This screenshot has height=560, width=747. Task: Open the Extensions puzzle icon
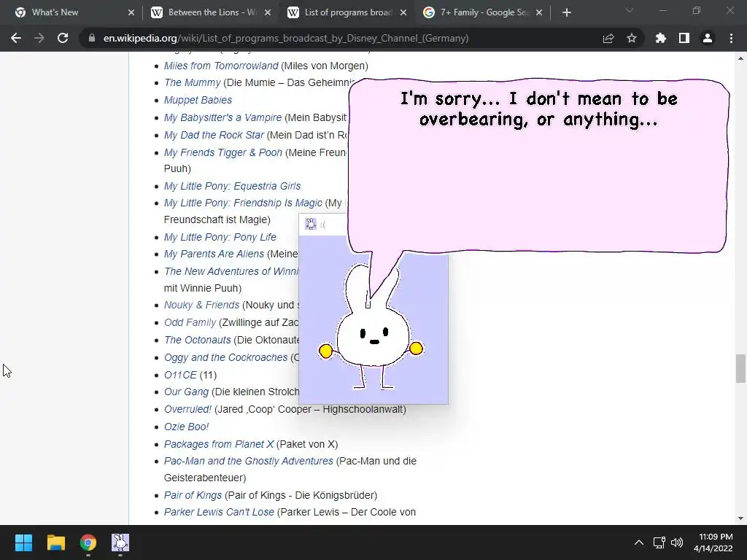pyautogui.click(x=661, y=38)
